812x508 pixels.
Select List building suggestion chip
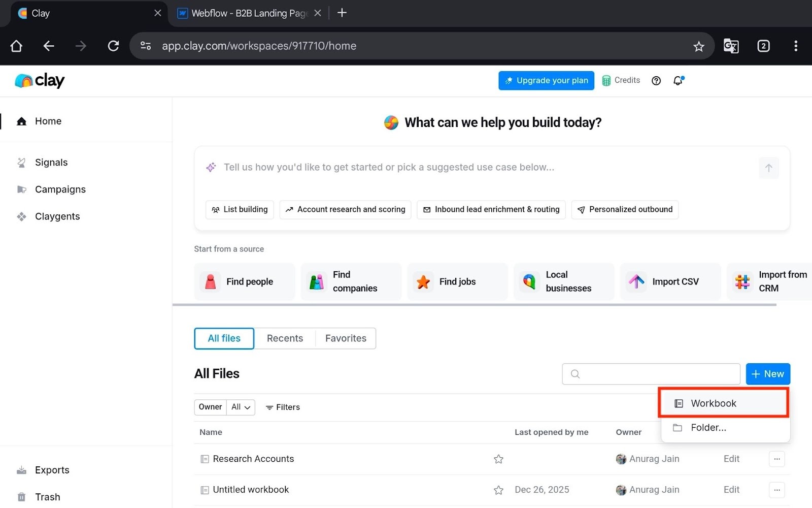[x=240, y=209]
